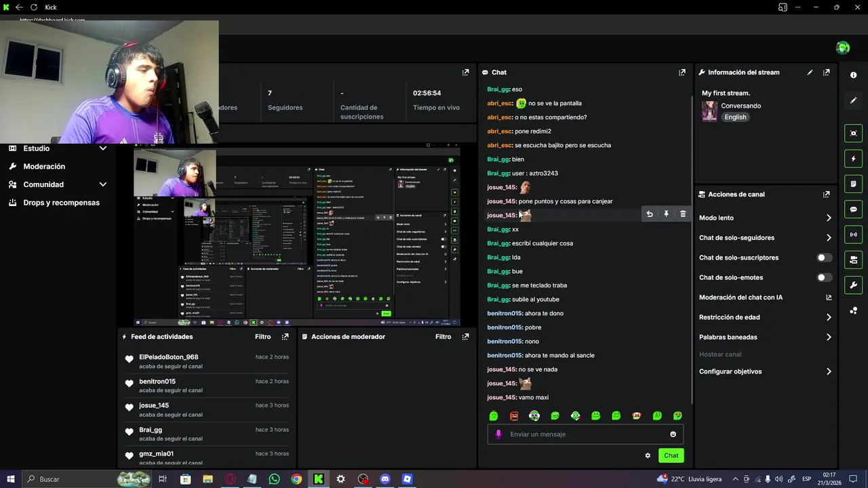Click the screen capture icon in right sidebar
868x488 pixels.
coord(854,134)
